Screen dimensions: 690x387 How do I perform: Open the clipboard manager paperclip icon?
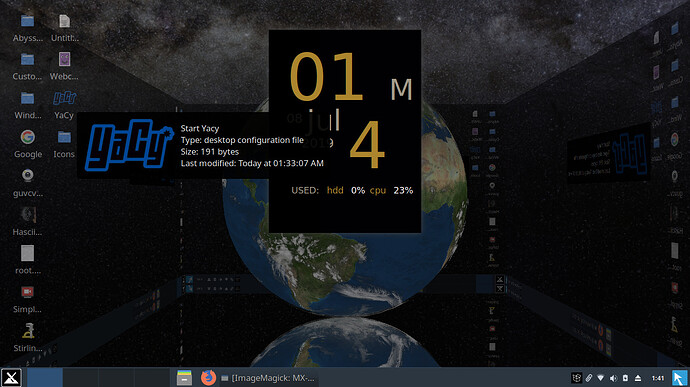tap(589, 378)
